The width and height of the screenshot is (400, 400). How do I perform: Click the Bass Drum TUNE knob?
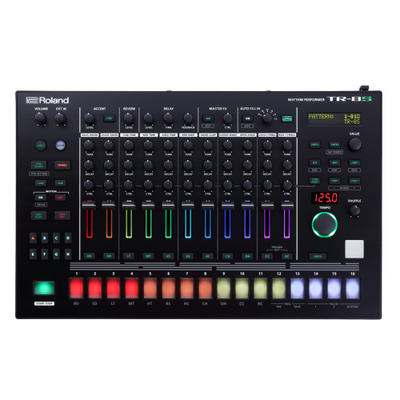click(89, 145)
